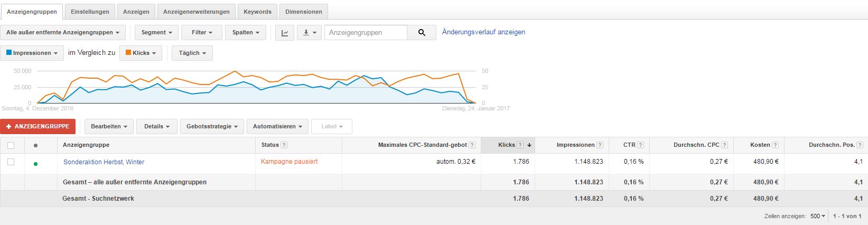Click the red + ANZEIGENGRUPPE button

click(x=38, y=127)
